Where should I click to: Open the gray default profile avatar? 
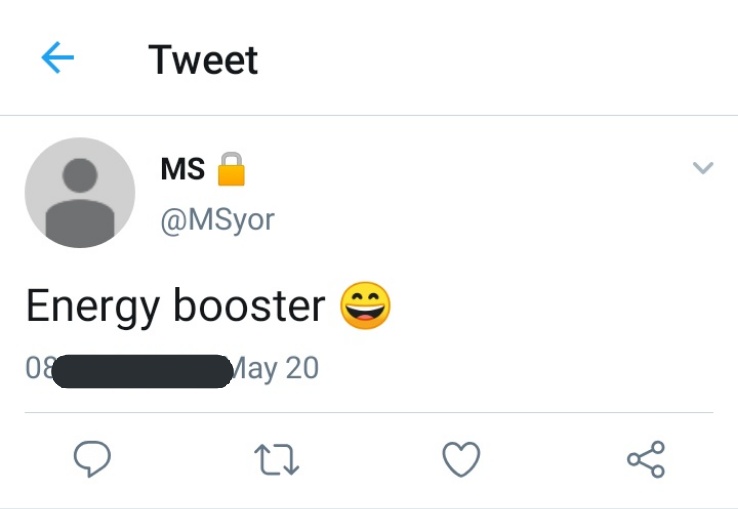tap(80, 193)
